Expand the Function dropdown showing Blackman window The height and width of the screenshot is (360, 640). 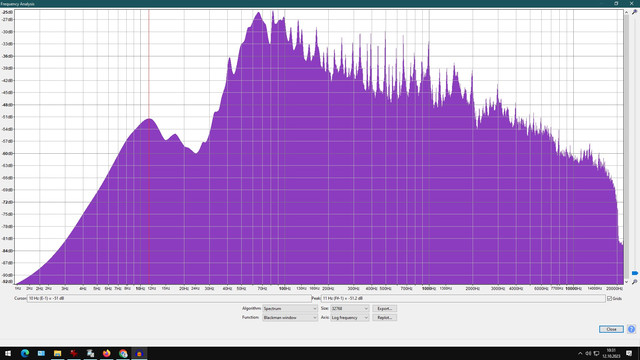click(x=290, y=318)
